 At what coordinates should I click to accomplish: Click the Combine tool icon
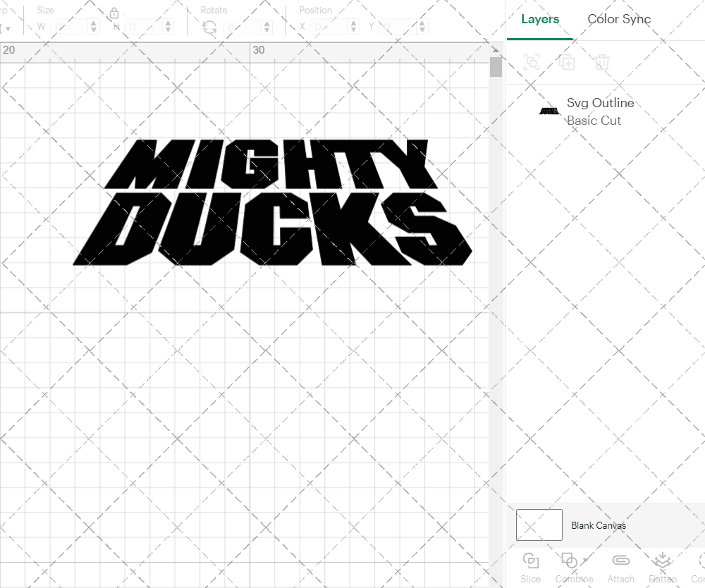click(x=570, y=560)
